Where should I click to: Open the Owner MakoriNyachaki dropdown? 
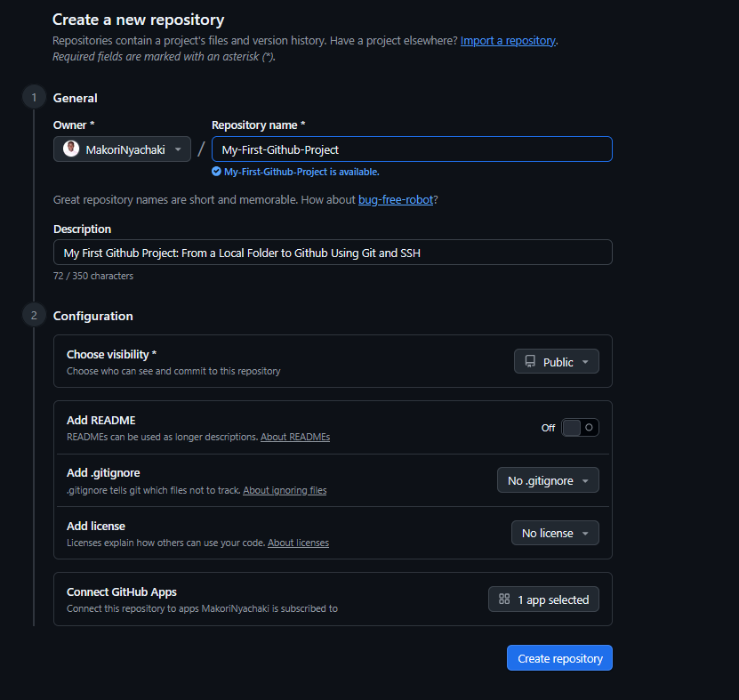pyautogui.click(x=122, y=149)
